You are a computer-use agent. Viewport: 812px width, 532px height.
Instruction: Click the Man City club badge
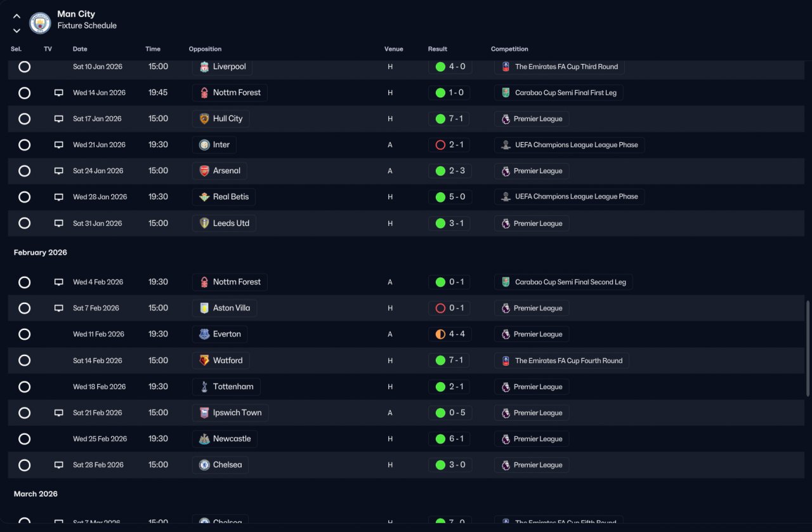pyautogui.click(x=40, y=23)
